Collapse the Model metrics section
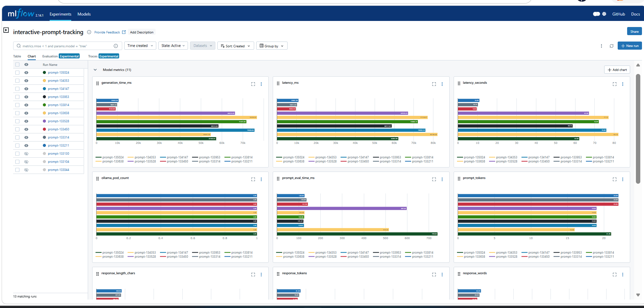Viewport: 644px width, 308px height. coord(95,70)
